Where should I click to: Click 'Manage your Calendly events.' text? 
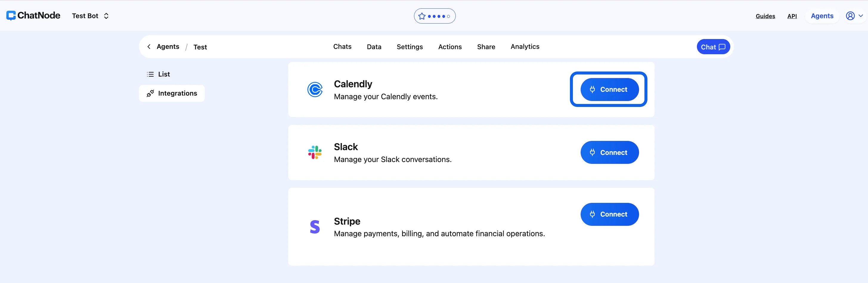[385, 97]
